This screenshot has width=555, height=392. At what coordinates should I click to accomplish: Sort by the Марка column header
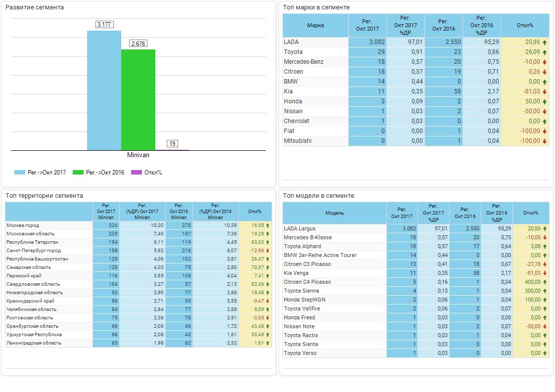(x=316, y=26)
